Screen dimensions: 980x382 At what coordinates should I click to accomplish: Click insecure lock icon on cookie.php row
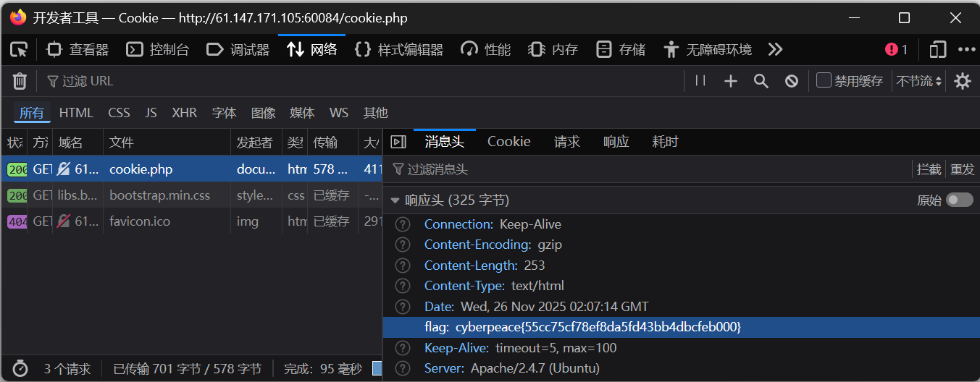pos(64,169)
